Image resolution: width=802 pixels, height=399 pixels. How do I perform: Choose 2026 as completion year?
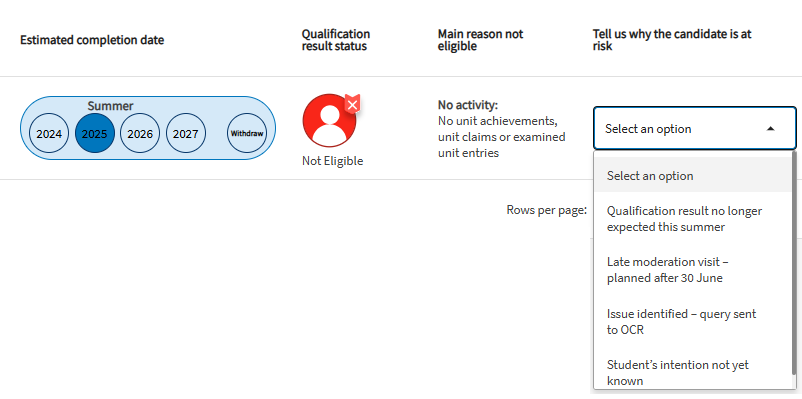(140, 134)
